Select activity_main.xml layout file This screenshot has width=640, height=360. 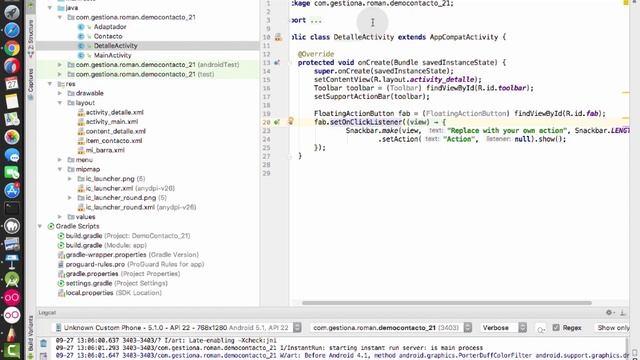click(112, 122)
